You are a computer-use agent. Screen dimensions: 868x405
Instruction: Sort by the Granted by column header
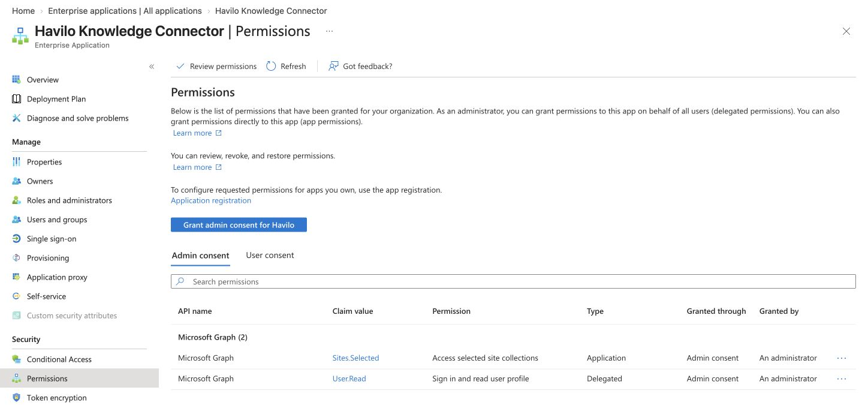point(779,311)
